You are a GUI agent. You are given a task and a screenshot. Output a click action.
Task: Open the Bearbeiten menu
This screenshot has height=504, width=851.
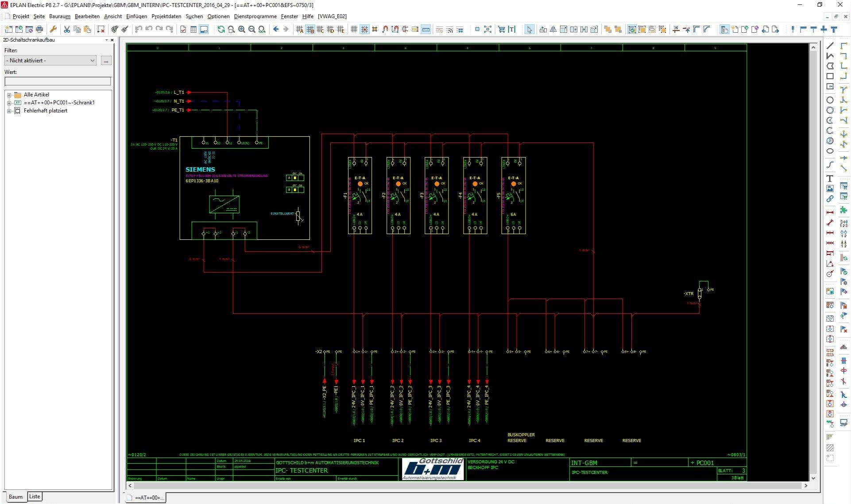[x=87, y=16]
